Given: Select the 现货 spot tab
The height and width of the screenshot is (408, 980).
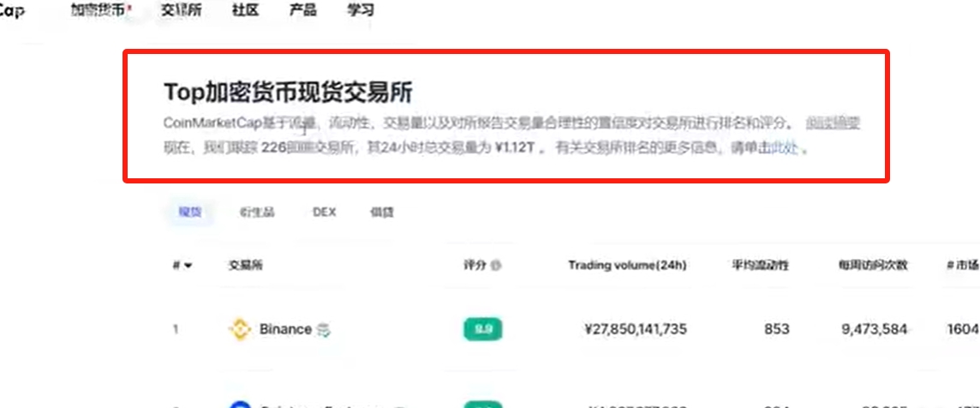Looking at the screenshot, I should [190, 212].
